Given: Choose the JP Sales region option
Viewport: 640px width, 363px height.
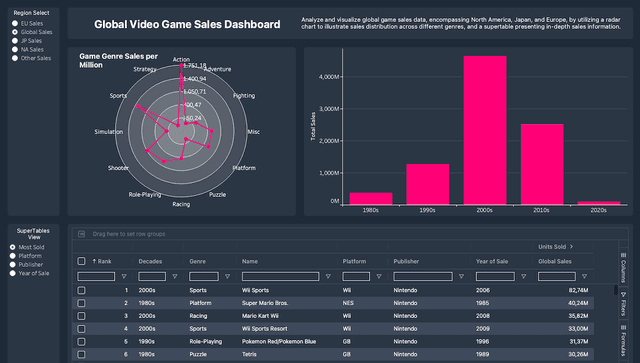Looking at the screenshot, I should [15, 41].
